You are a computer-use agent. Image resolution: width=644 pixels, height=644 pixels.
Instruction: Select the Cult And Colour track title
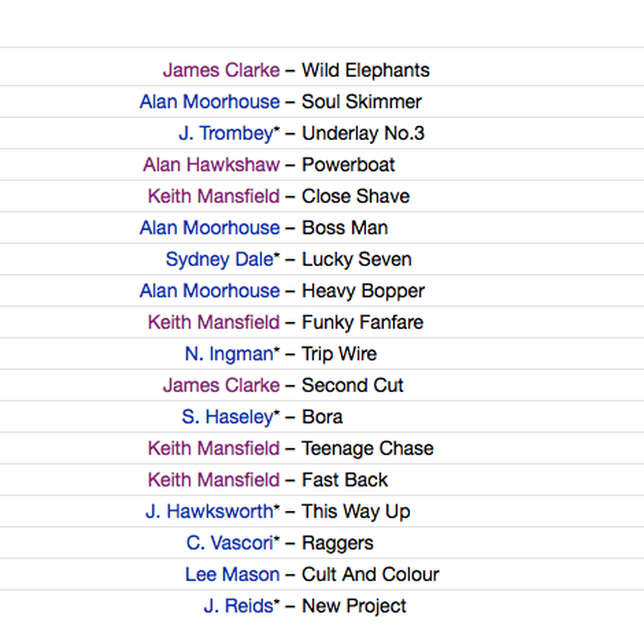pos(370,575)
